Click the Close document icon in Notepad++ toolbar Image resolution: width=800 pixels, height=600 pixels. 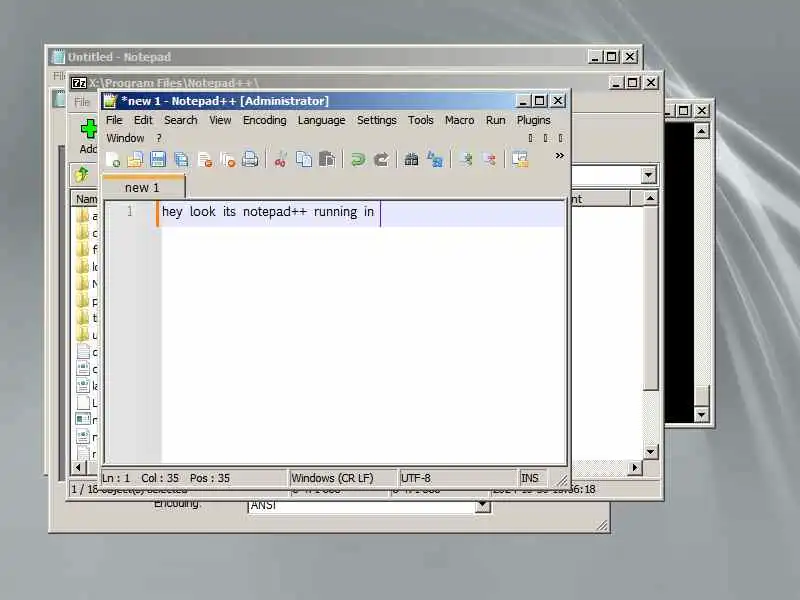(x=205, y=160)
